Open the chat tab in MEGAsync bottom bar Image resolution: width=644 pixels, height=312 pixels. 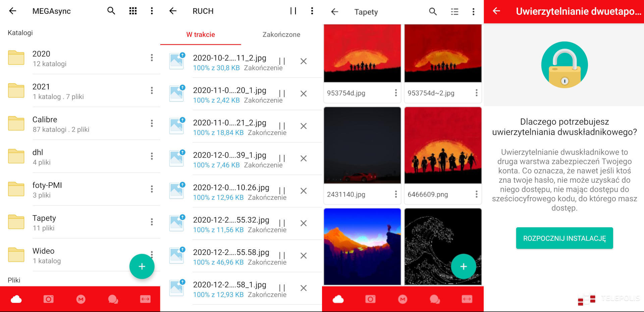pos(113,299)
